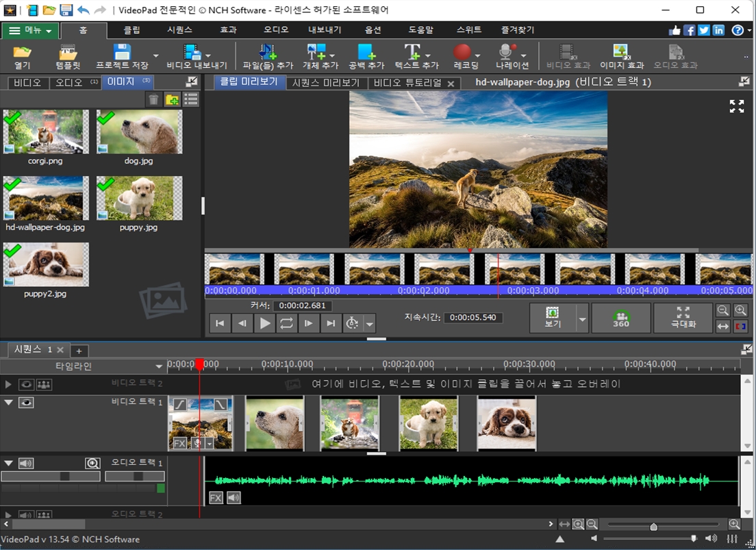Maximize preview with 극대화 button
Screen dimensions: 756x550
click(x=683, y=318)
